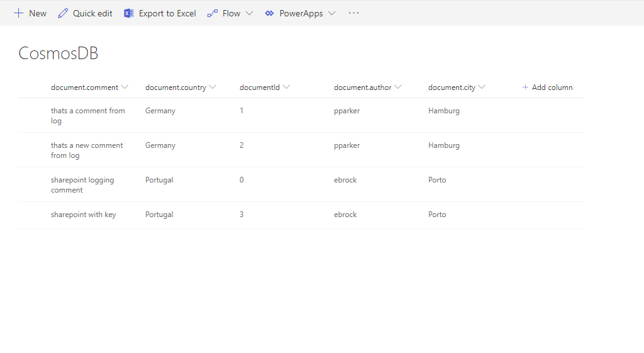Expand the Flow dropdown chevron

pyautogui.click(x=249, y=13)
